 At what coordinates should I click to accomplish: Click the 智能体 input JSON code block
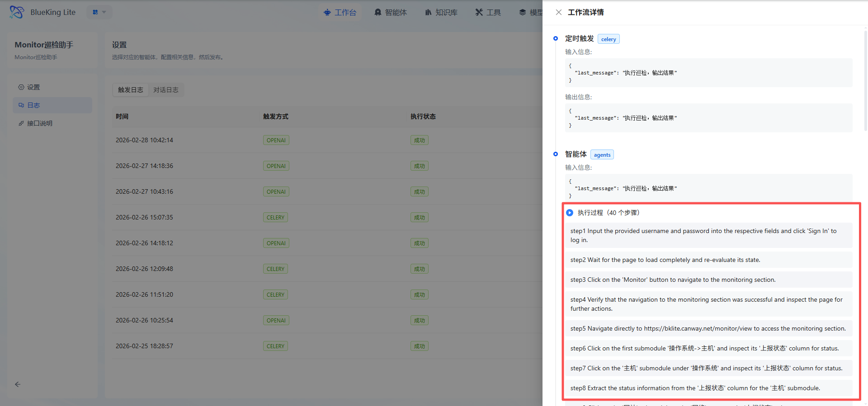coord(709,188)
